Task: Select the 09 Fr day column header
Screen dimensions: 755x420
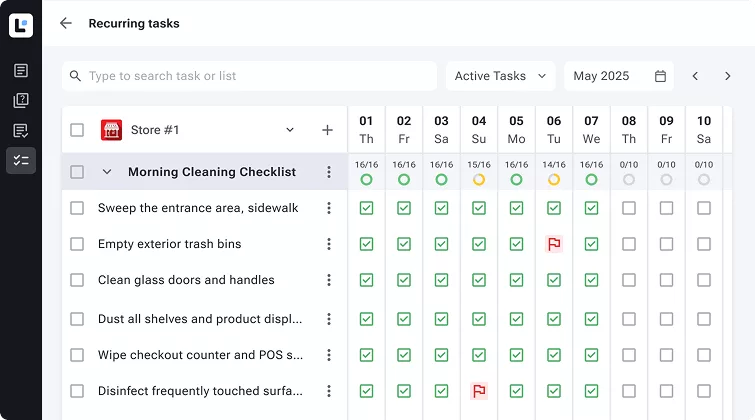Action: click(x=666, y=130)
